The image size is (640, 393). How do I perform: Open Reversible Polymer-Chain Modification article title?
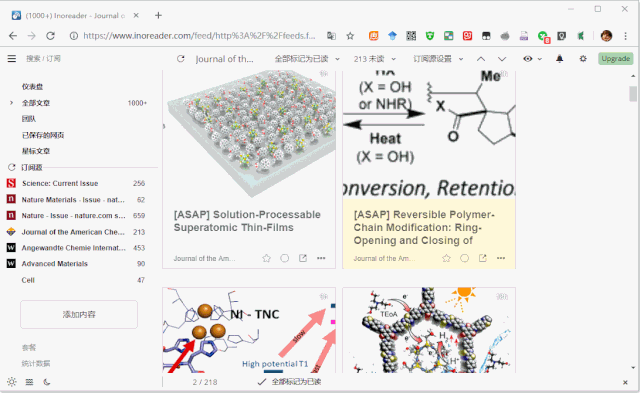click(424, 227)
